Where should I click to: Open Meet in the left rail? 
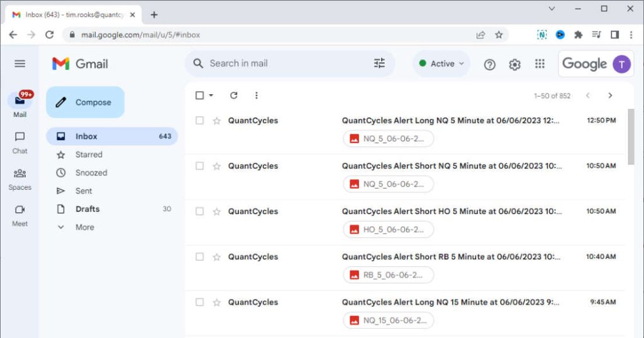pyautogui.click(x=19, y=215)
